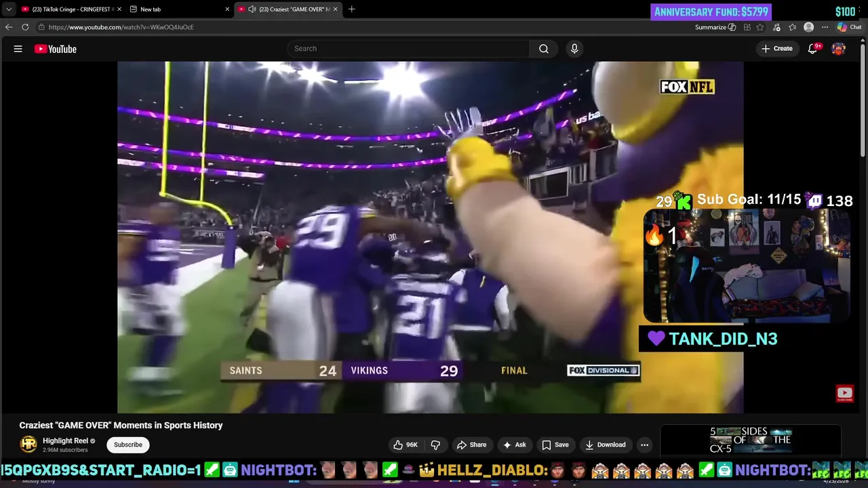Click the "2.96M subscribers" text
868x488 pixels.
(65, 450)
